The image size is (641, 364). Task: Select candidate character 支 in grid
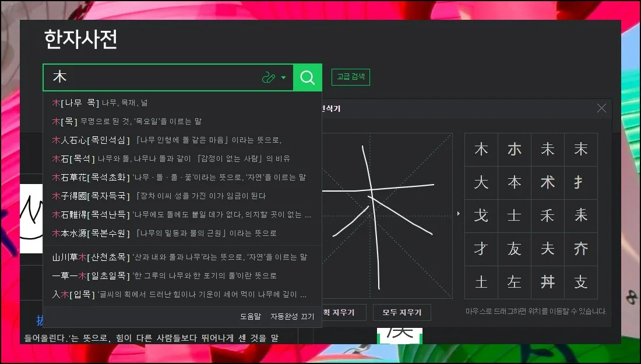click(x=580, y=282)
